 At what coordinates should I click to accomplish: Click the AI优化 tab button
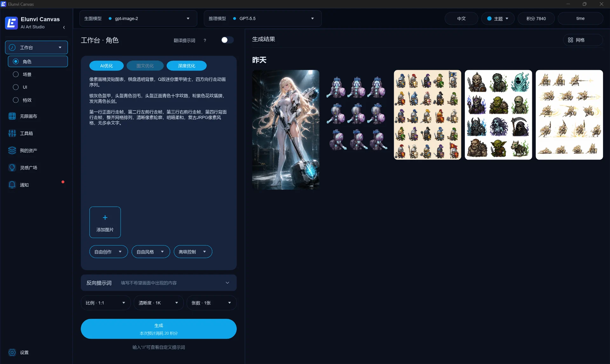[x=106, y=66]
